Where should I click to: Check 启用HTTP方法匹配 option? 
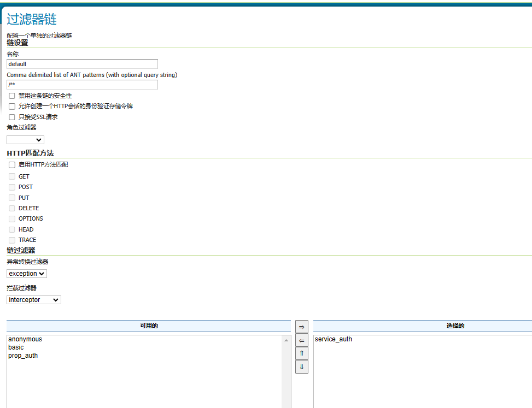(12, 164)
